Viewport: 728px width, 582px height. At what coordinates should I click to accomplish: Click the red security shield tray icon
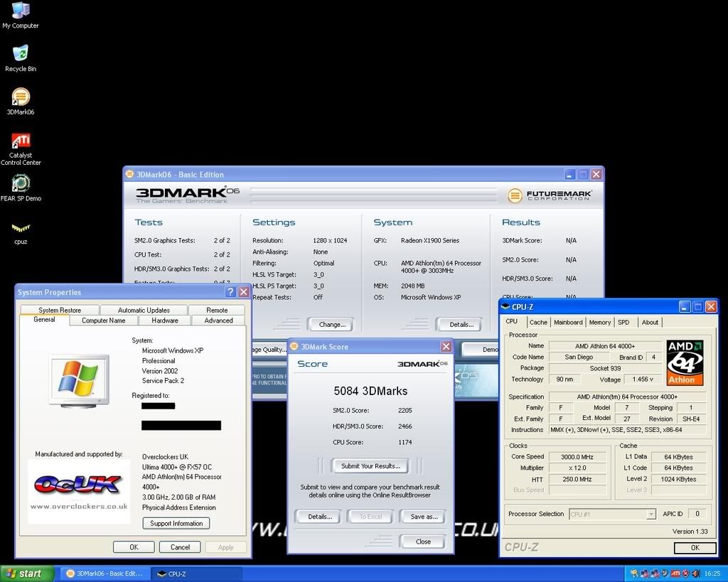coord(685,573)
